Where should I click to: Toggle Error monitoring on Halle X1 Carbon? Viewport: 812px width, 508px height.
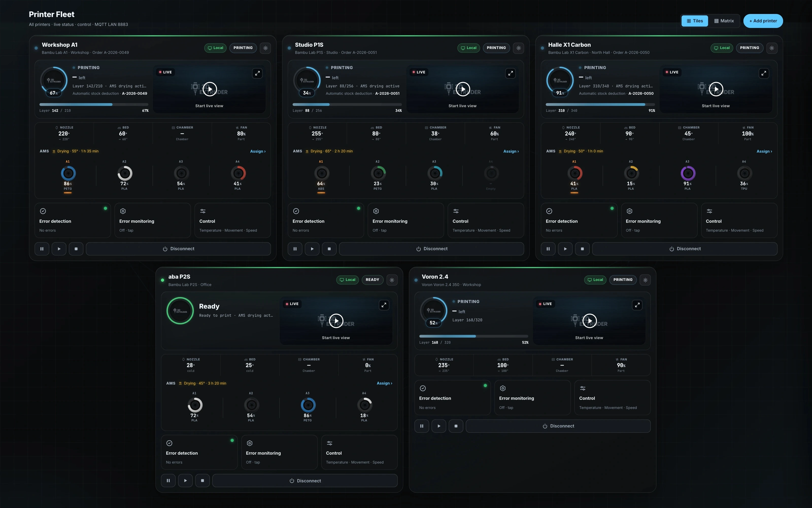tap(659, 220)
